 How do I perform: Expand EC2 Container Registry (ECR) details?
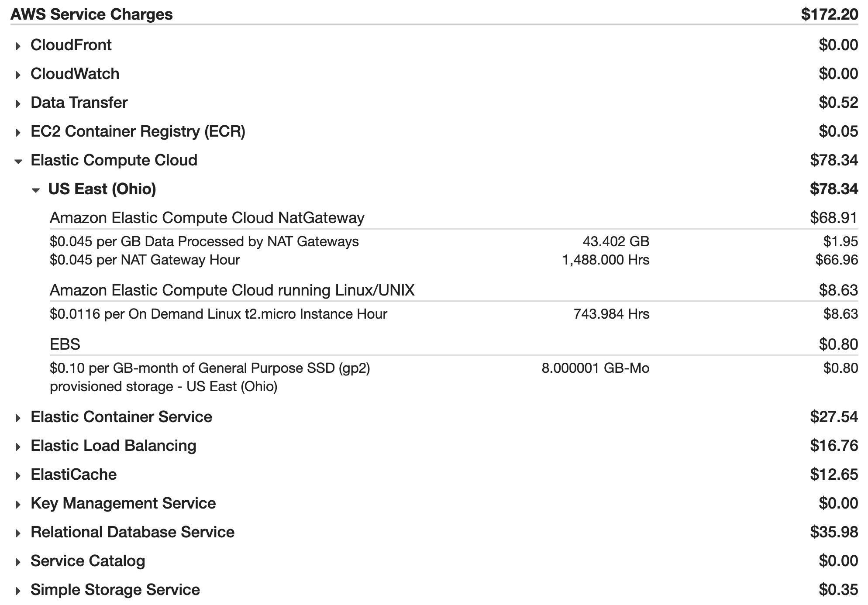(x=18, y=132)
